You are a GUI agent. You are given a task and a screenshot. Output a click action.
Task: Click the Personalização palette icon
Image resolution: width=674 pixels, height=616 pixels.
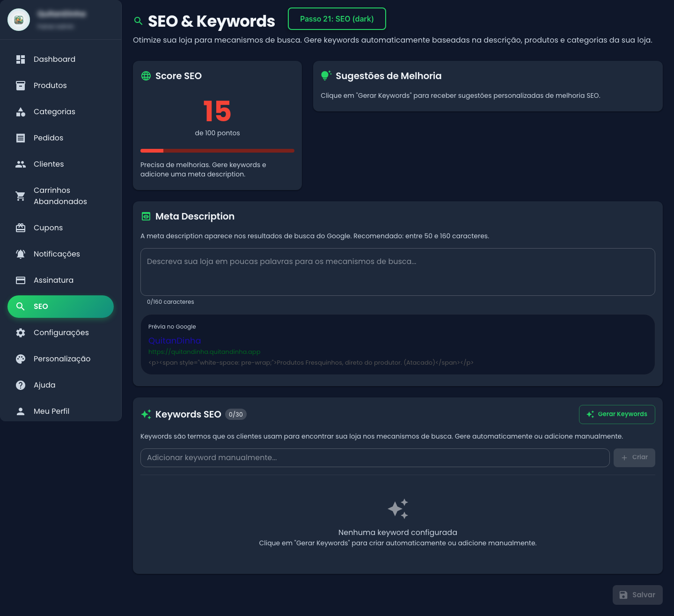pyautogui.click(x=21, y=359)
